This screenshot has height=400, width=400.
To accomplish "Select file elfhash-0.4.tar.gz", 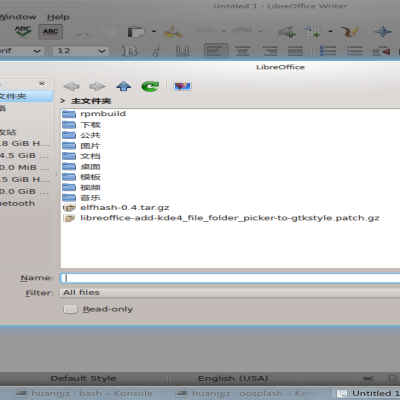I will 116,208.
